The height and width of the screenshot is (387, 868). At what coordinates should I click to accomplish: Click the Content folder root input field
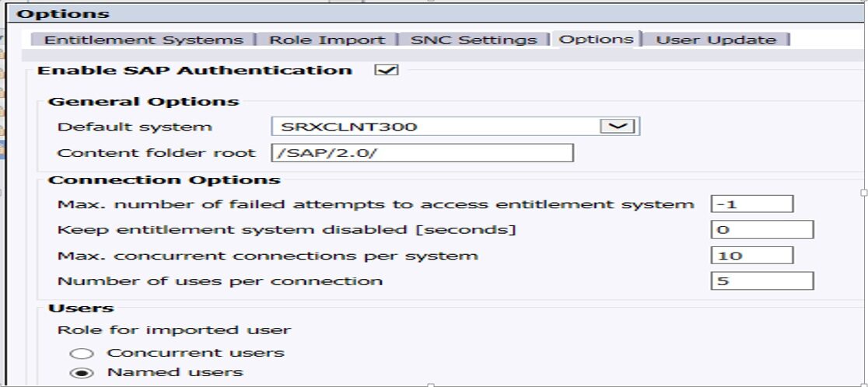422,152
